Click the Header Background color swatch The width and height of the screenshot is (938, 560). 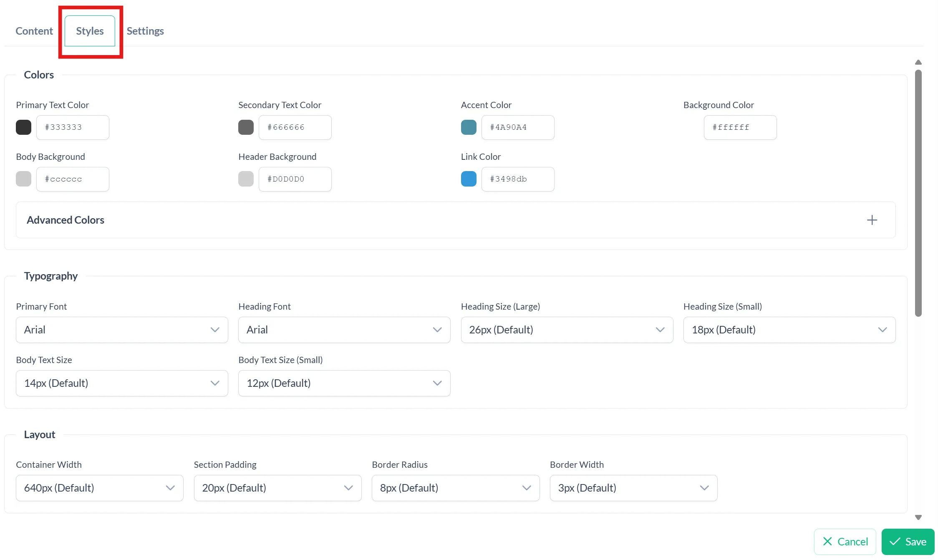click(246, 179)
